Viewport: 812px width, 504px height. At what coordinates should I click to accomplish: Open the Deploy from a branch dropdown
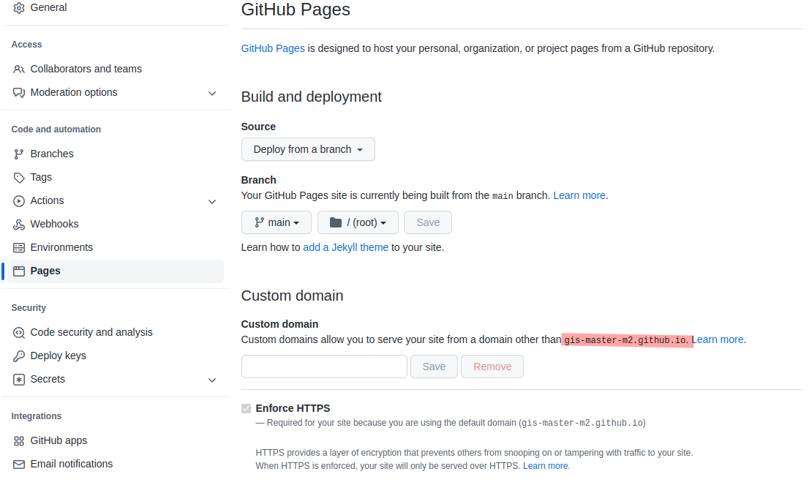[x=308, y=149]
